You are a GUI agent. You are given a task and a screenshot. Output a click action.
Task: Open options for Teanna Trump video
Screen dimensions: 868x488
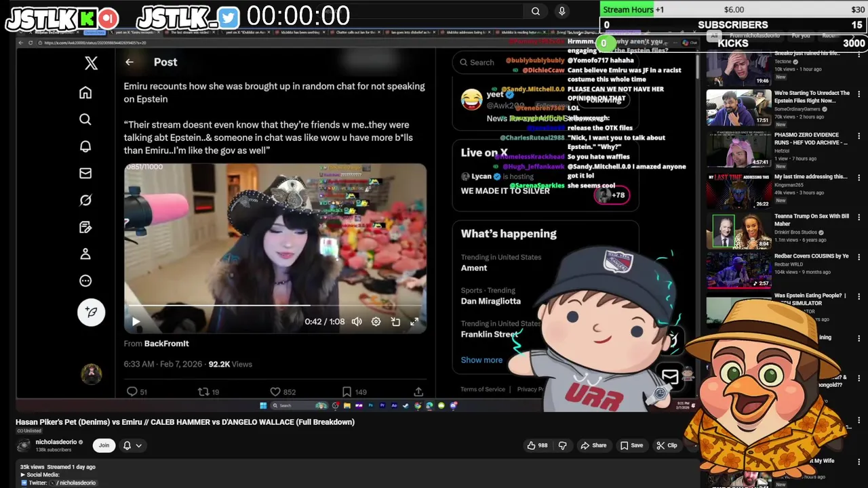coord(859,218)
